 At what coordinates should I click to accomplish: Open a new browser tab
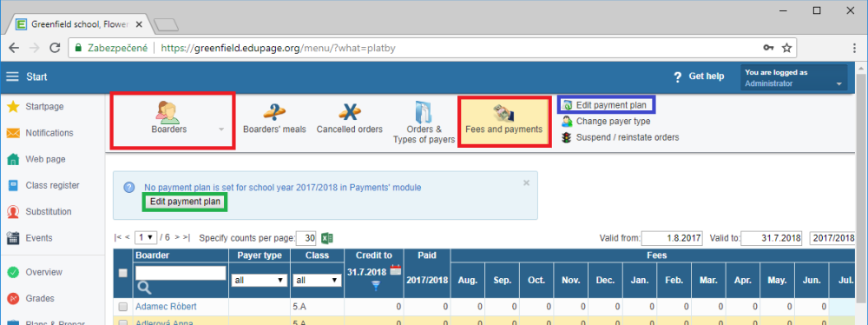(x=166, y=24)
